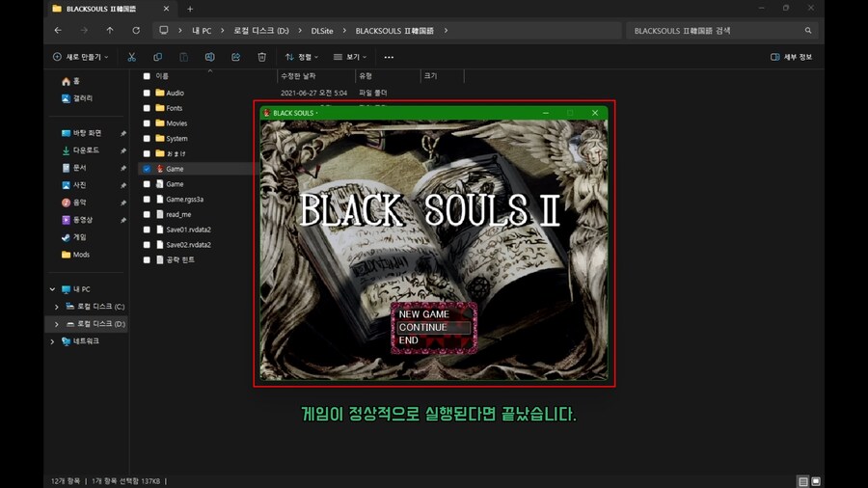Click the pin icon beside 바탕 화면

click(122, 133)
